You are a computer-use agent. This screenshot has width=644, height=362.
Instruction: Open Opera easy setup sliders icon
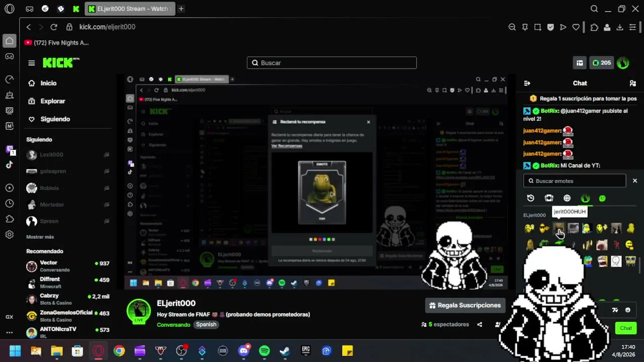[x=633, y=27]
